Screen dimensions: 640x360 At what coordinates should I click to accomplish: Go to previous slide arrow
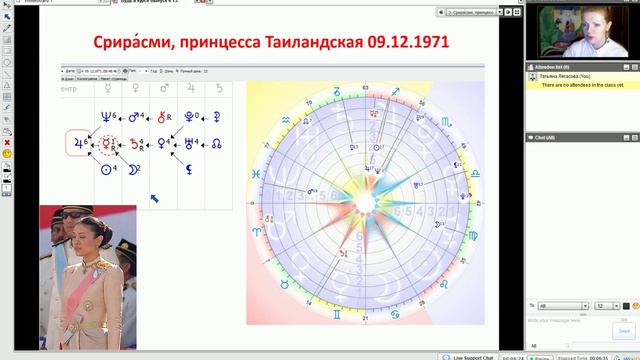click(440, 12)
